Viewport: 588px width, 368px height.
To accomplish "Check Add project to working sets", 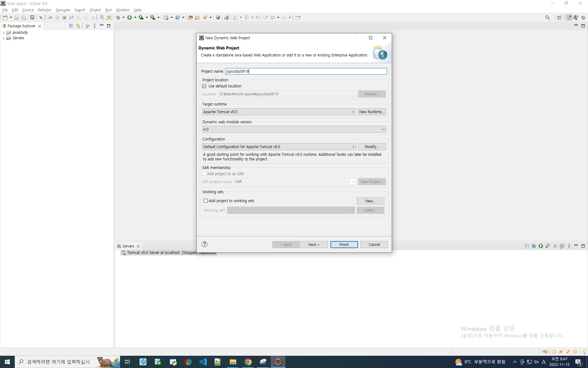I will point(206,201).
